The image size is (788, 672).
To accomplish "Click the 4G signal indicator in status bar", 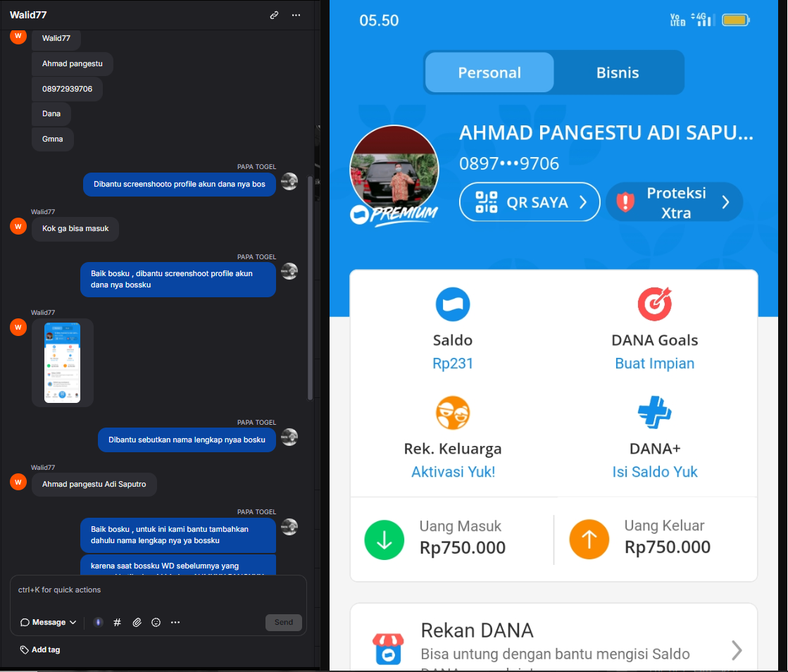I will coord(701,20).
